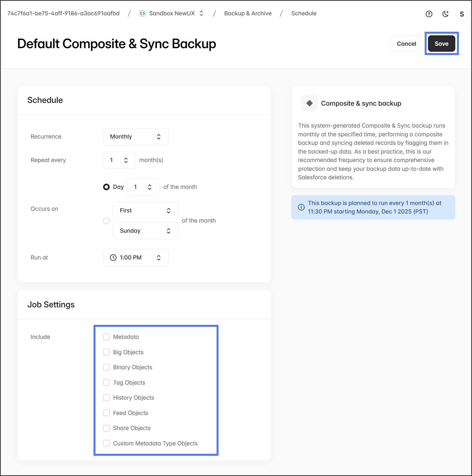Open the user profile avatar S

pos(462,14)
